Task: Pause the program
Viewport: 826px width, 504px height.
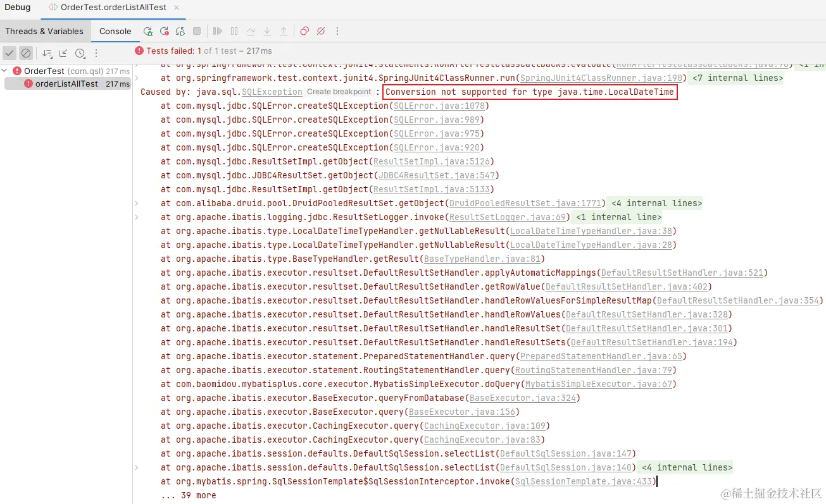Action: coord(234,31)
